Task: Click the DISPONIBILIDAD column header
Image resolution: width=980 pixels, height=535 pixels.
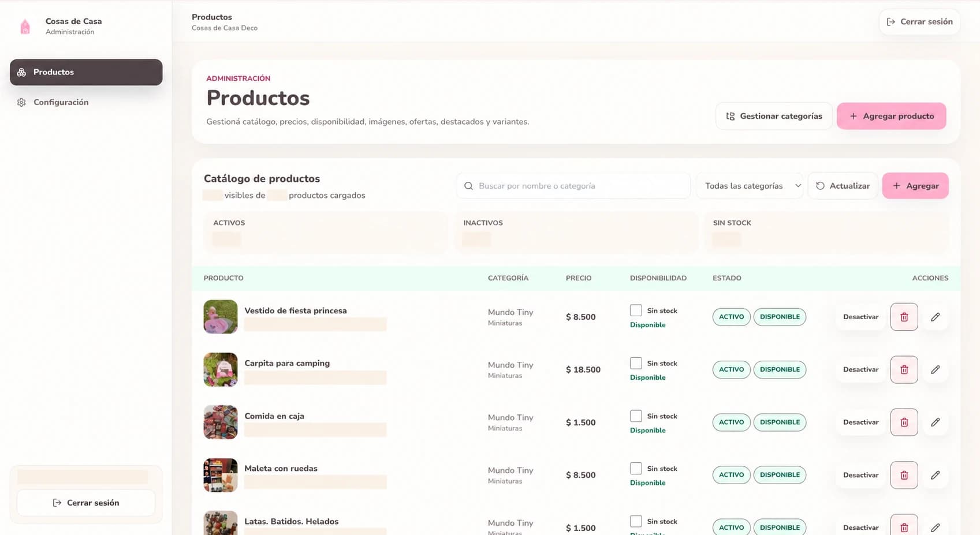Action: point(658,278)
